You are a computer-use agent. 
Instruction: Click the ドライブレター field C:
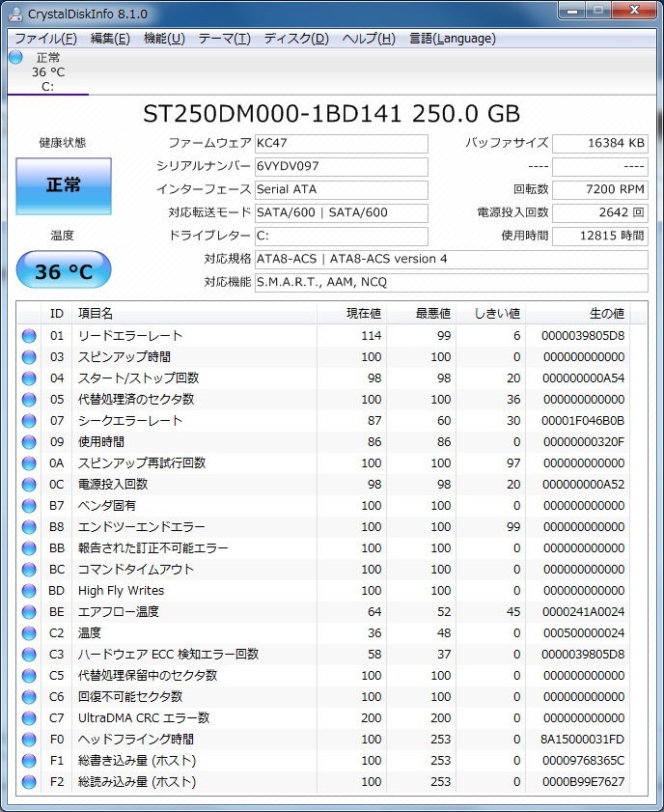click(x=342, y=237)
